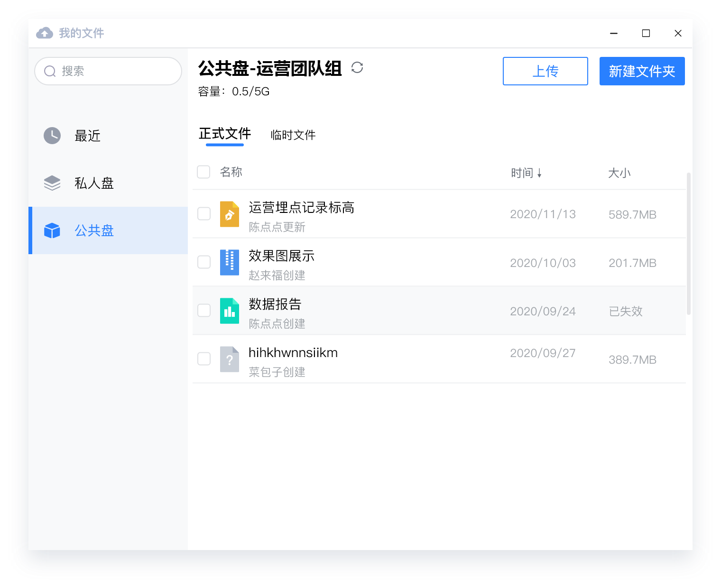Viewport: 721px width, 588px height.
Task: Click the yellow file icon of 运营埋点记录标高
Action: click(230, 214)
